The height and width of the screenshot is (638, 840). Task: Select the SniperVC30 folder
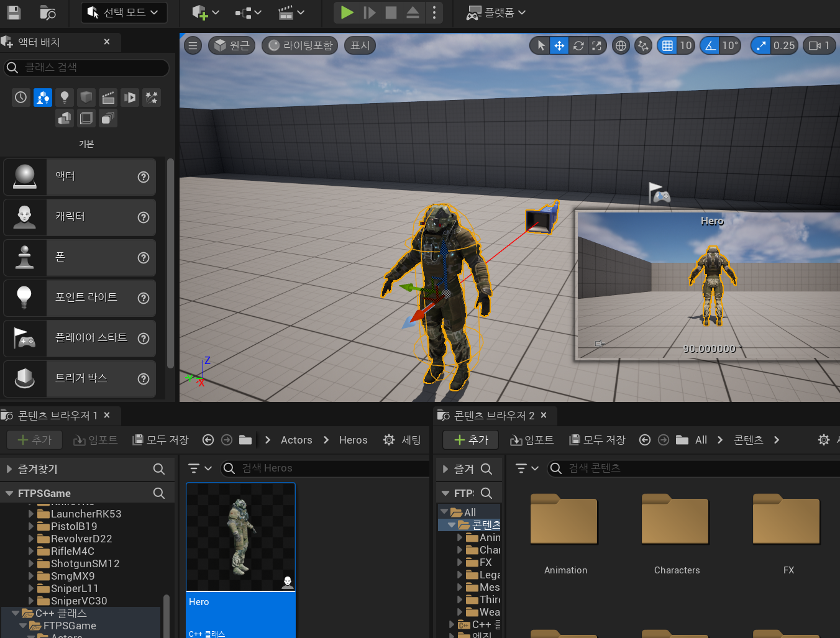(x=79, y=601)
